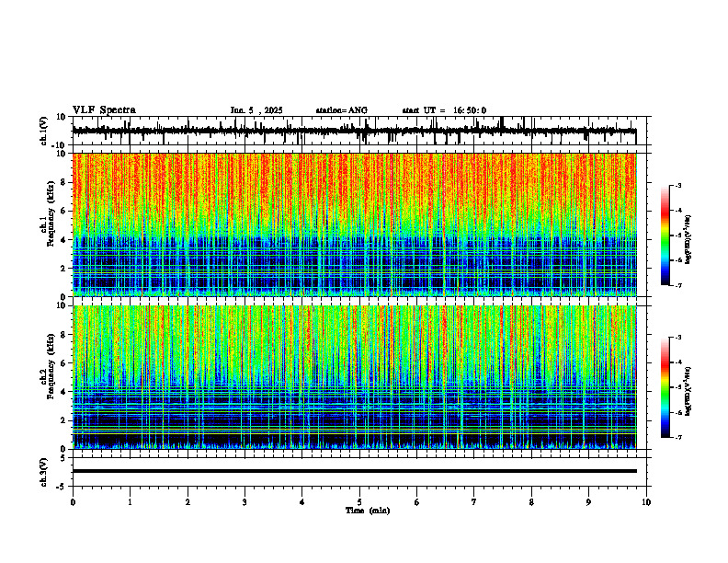Click time axis tick label "7"

click(x=474, y=502)
